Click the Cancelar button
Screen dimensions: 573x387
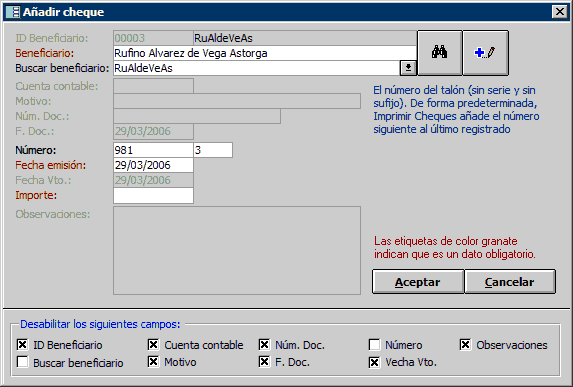(510, 282)
